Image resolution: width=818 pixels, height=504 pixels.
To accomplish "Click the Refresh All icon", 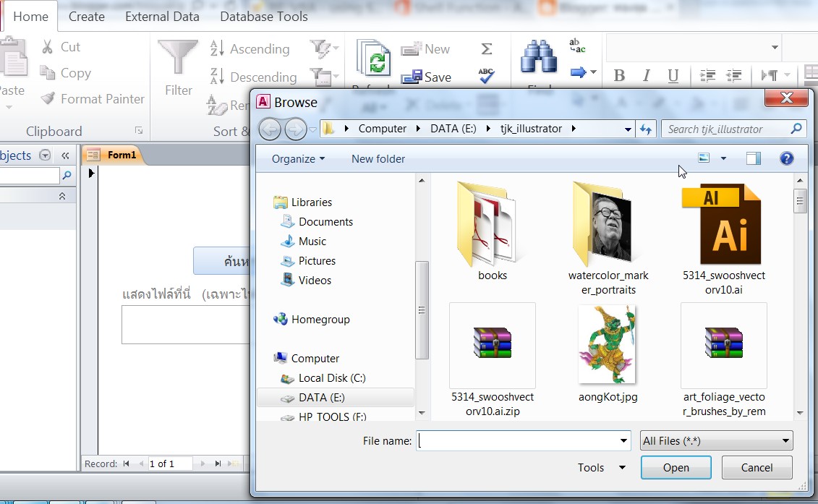I will click(x=373, y=61).
